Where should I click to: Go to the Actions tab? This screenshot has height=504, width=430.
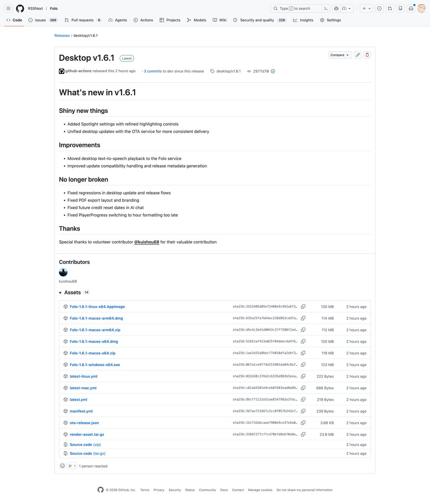[143, 20]
